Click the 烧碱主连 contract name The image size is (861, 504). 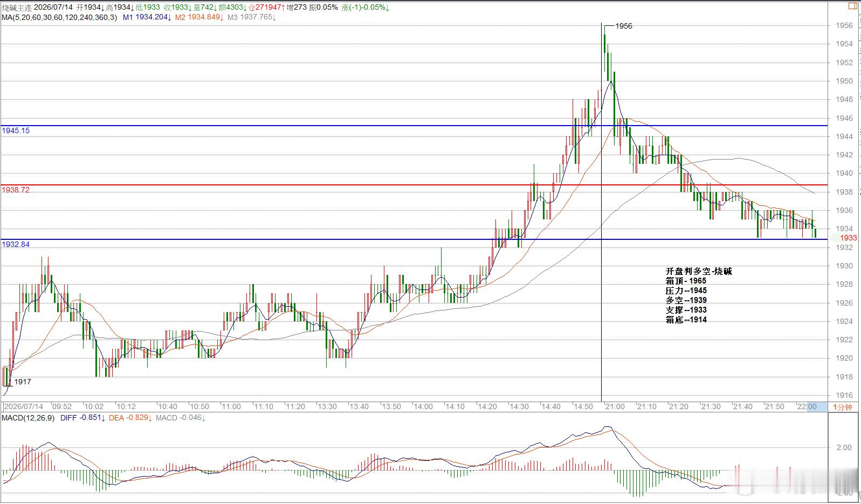[x=17, y=8]
